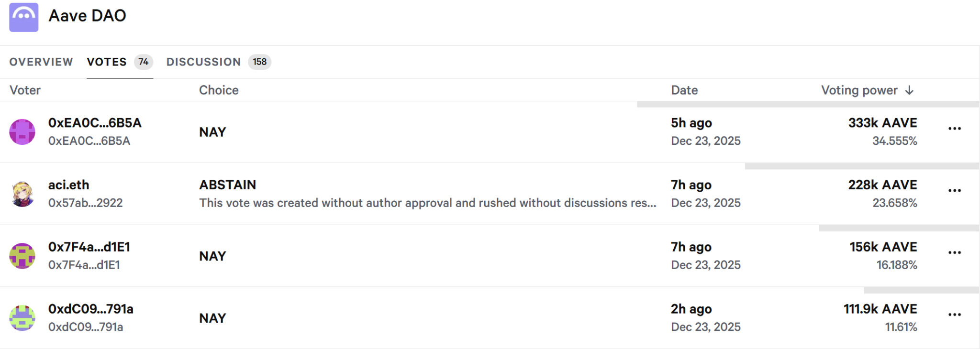Viewport: 980px width, 349px height.
Task: Click the 0xEA0C...6B5A voter avatar
Action: tap(22, 132)
